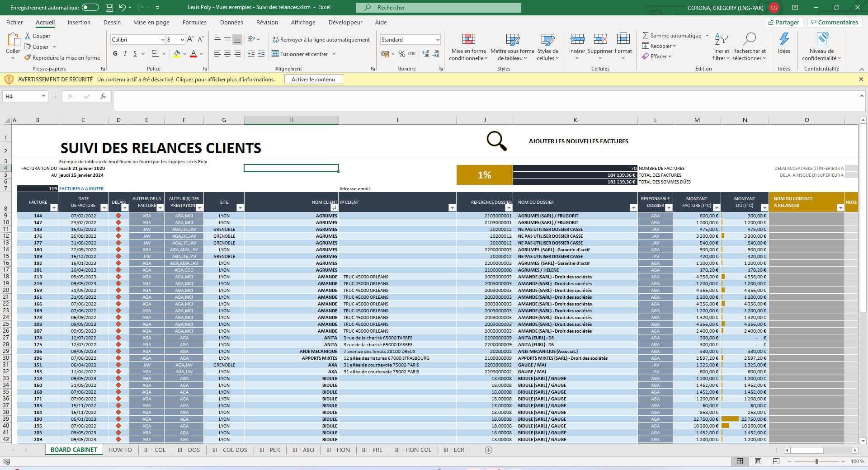The width and height of the screenshot is (868, 470).
Task: Open the Insertion ribbon tab
Action: (x=79, y=22)
